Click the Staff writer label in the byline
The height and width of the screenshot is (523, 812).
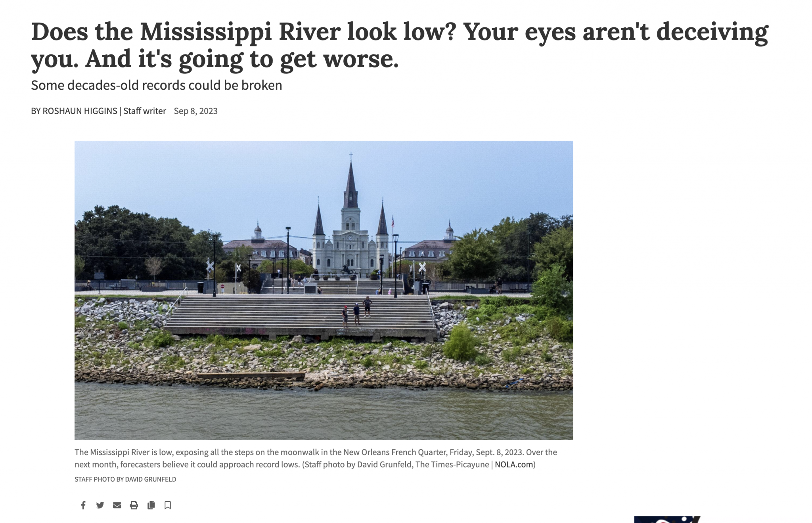(x=144, y=111)
